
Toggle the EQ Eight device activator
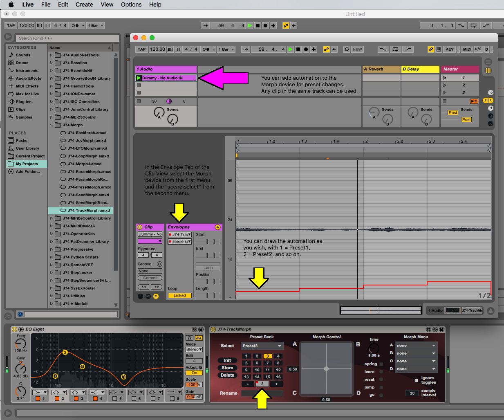click(x=15, y=329)
